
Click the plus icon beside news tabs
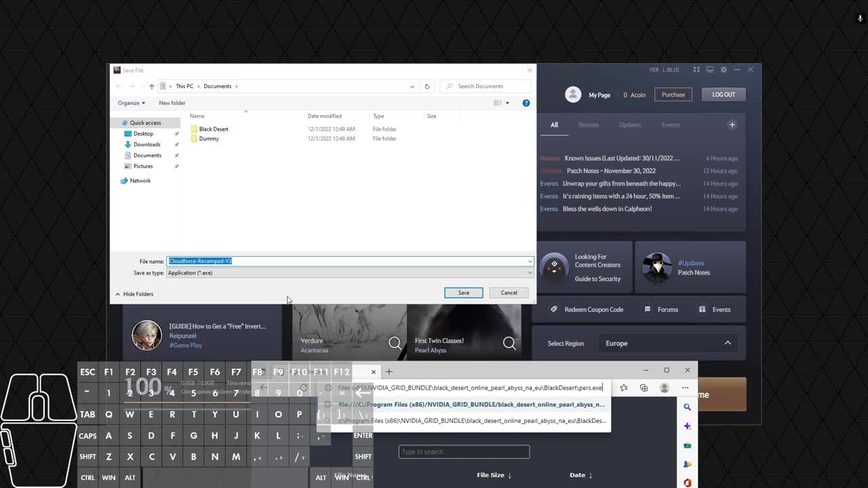[732, 125]
